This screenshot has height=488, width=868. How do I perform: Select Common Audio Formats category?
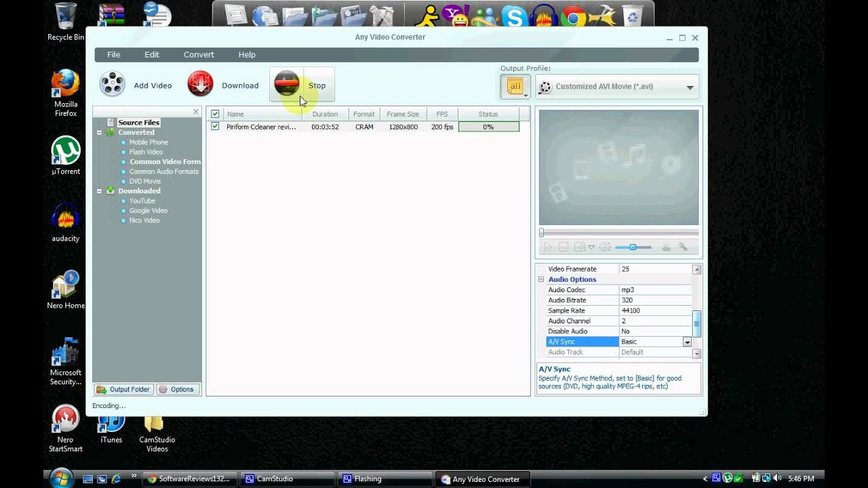click(164, 172)
